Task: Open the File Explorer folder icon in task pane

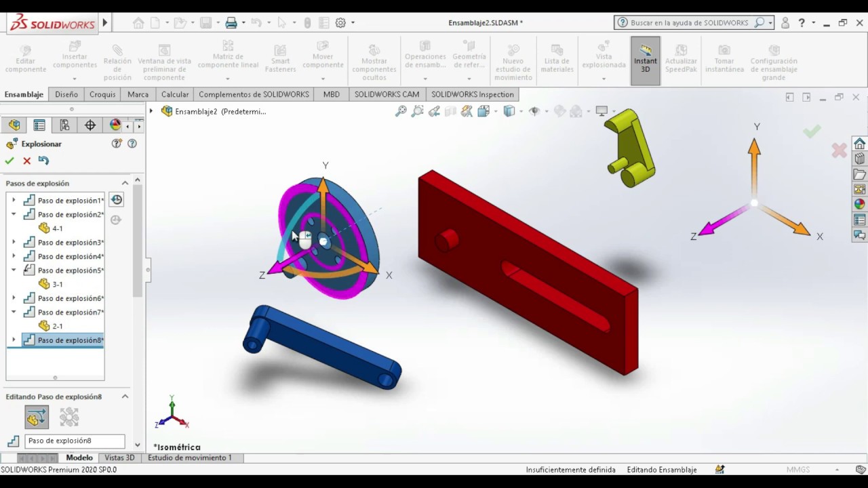Action: (860, 174)
